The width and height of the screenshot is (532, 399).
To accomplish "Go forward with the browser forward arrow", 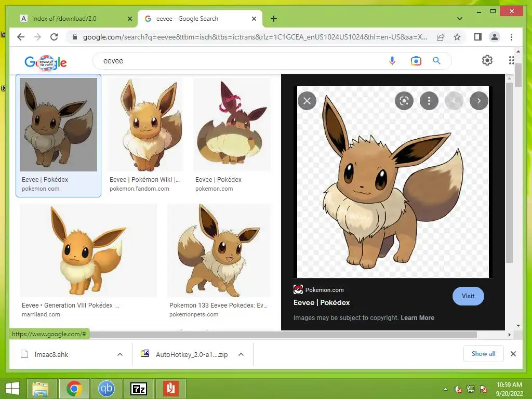I will tap(37, 37).
